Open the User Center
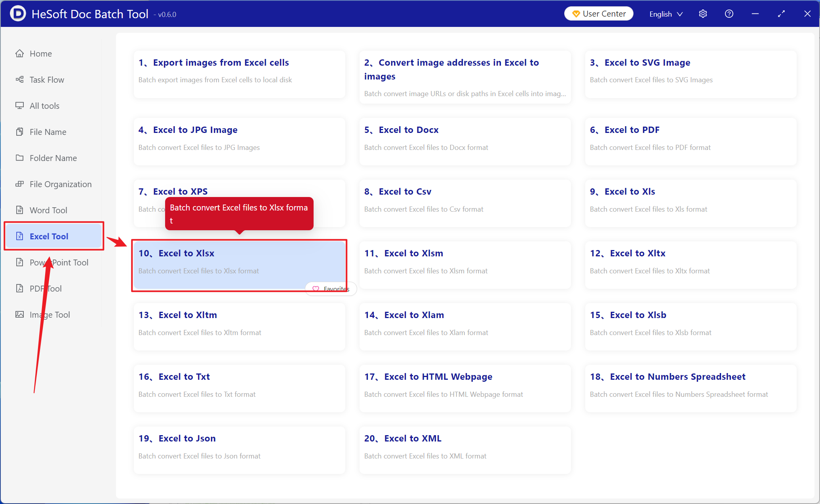820x504 pixels. coord(599,14)
